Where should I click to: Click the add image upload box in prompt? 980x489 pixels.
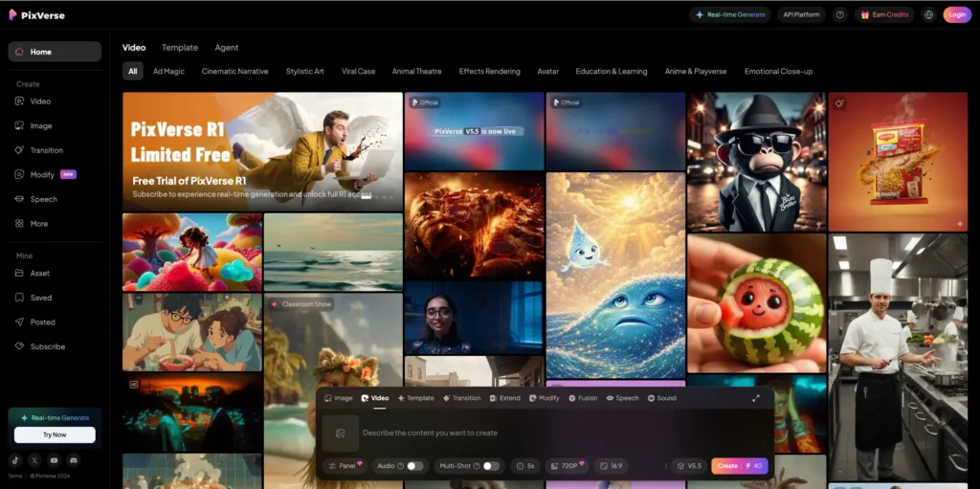[340, 433]
